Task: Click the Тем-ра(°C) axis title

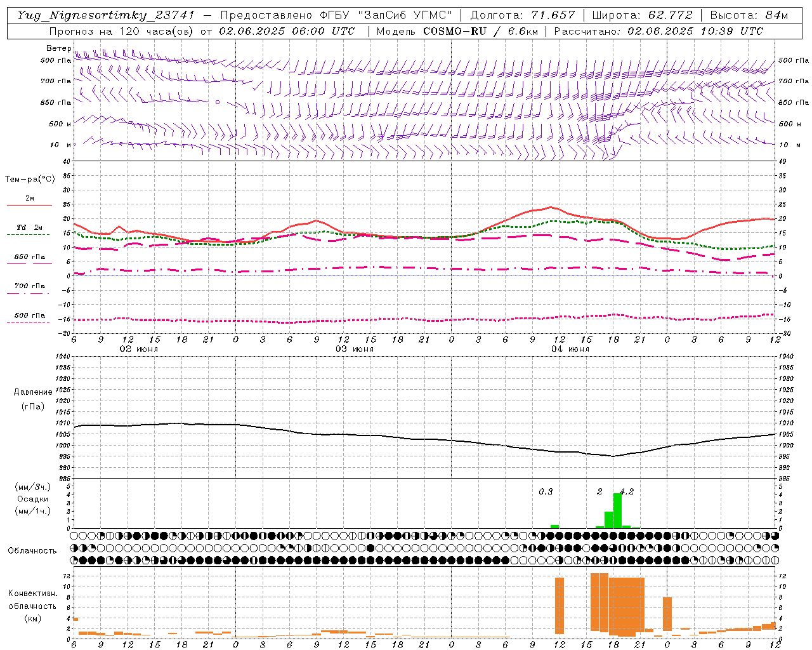Action: pos(30,180)
